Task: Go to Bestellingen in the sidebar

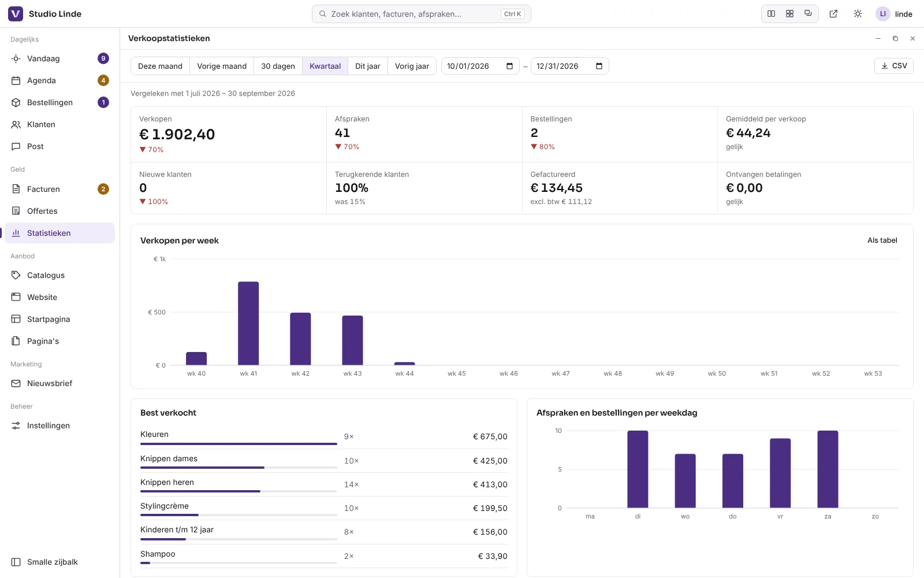Action: pos(59,102)
